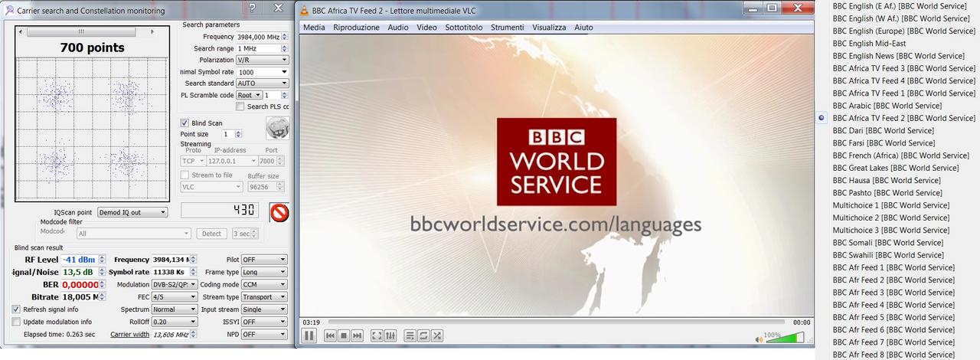Open the FEC dropdown
This screenshot has height=360, width=980.
tap(174, 296)
